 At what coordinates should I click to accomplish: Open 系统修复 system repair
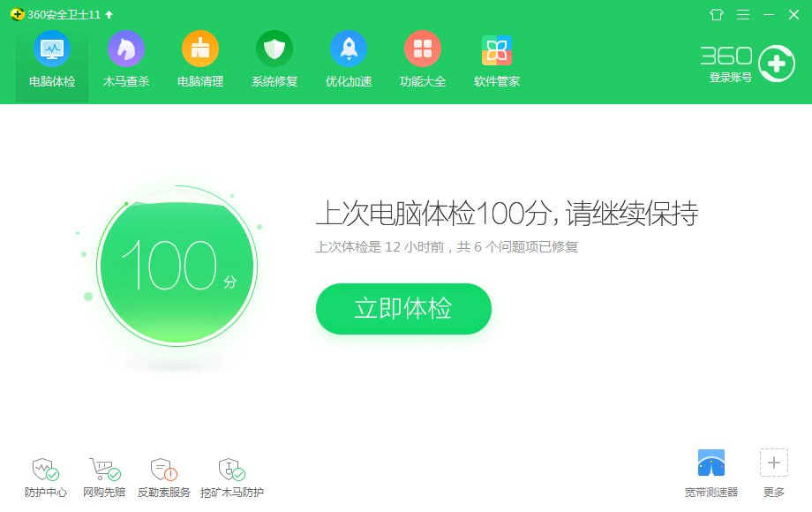pos(274,60)
